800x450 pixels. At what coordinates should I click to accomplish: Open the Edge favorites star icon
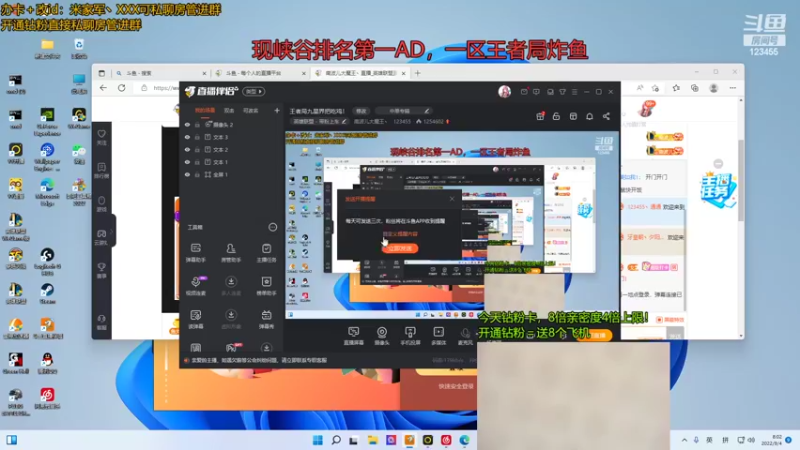(676, 88)
